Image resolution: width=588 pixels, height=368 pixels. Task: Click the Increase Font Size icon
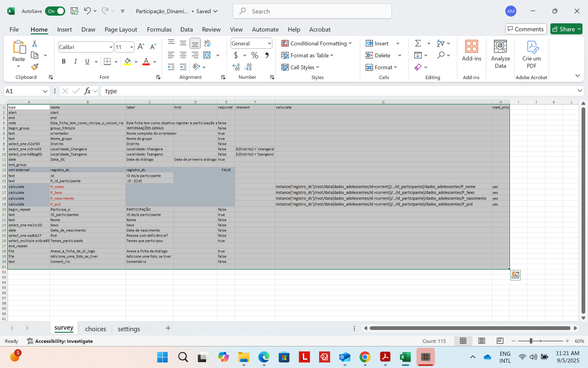pyautogui.click(x=141, y=47)
